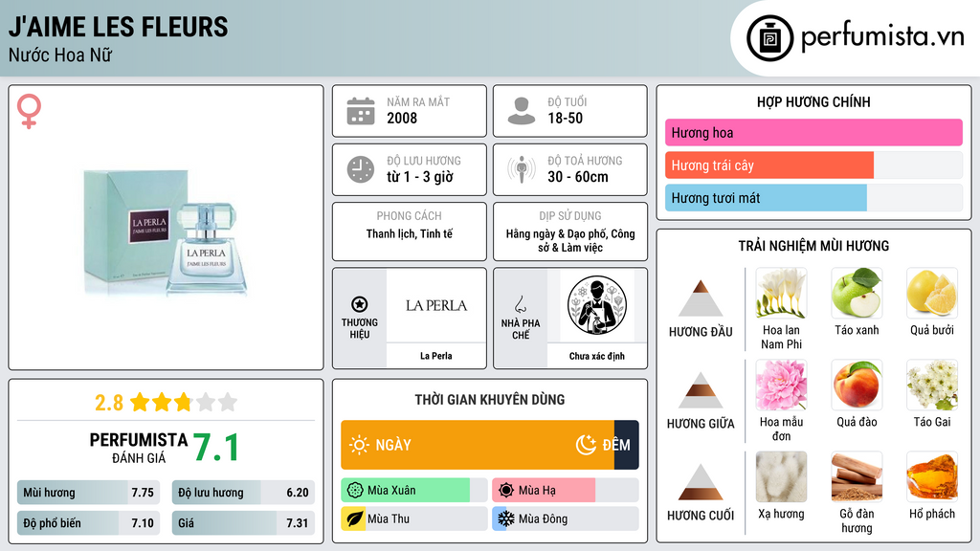Click the Chưa xác định perfumer label
This screenshot has width=980, height=551.
click(x=597, y=356)
